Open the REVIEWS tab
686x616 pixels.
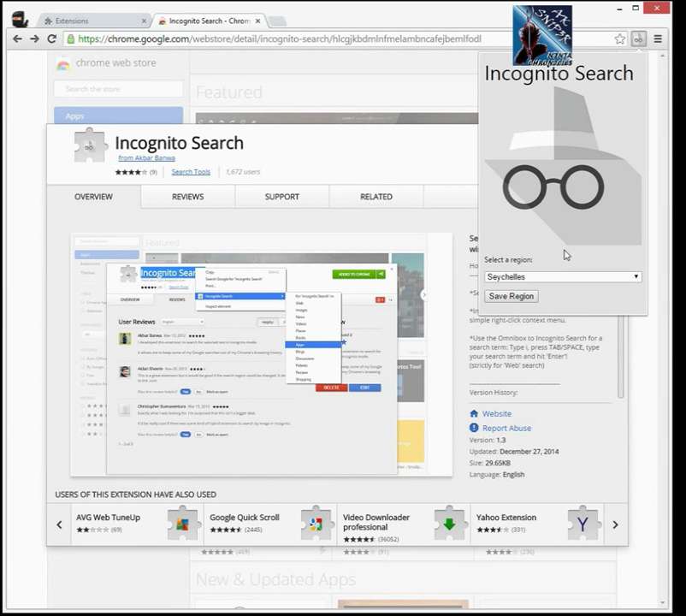[x=187, y=197]
